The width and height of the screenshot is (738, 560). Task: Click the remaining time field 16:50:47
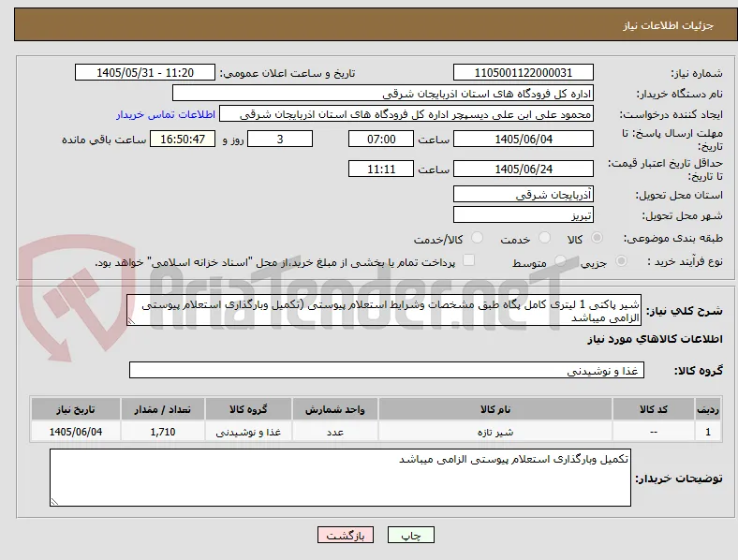tap(183, 139)
